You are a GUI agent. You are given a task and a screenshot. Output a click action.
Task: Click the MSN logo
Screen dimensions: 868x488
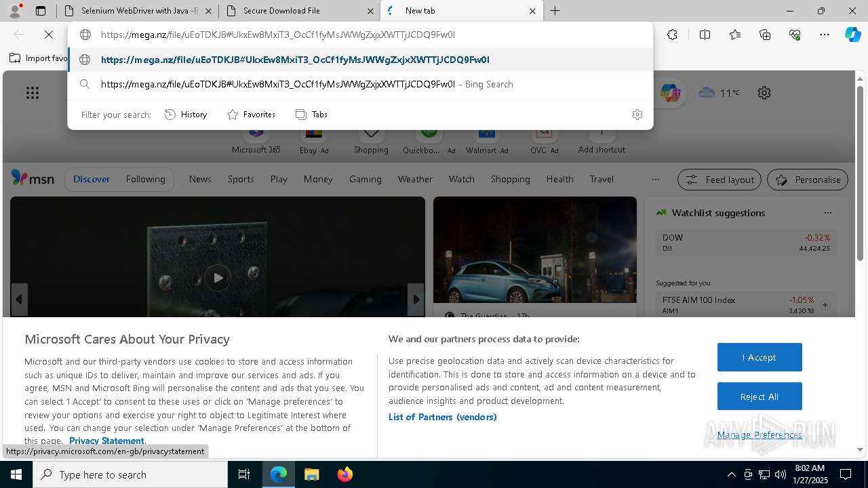pyautogui.click(x=33, y=178)
